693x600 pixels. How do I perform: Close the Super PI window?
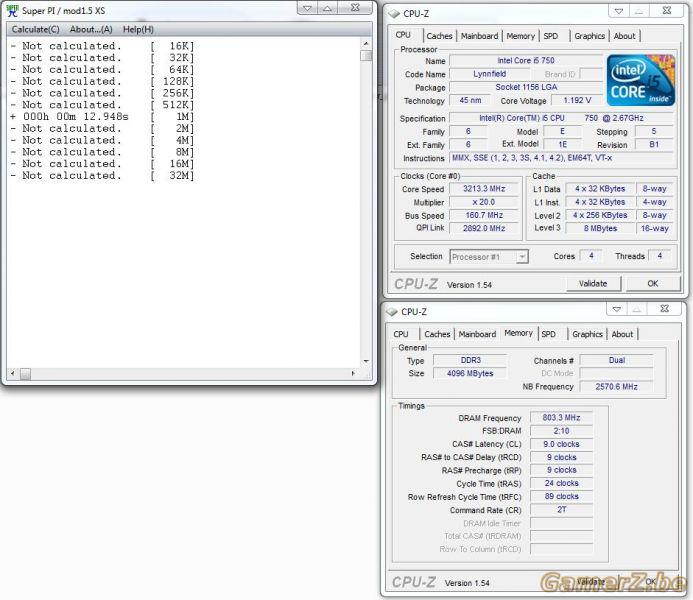pos(355,8)
